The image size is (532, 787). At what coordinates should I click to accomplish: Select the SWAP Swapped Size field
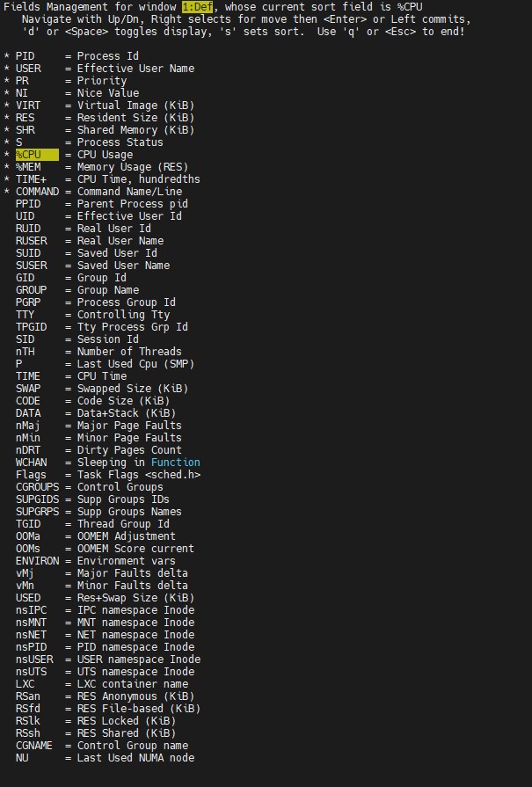coord(28,389)
